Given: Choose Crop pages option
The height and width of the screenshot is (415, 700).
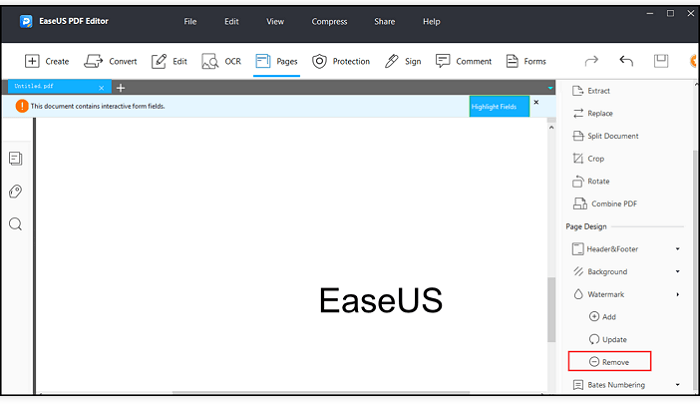Looking at the screenshot, I should 588,158.
